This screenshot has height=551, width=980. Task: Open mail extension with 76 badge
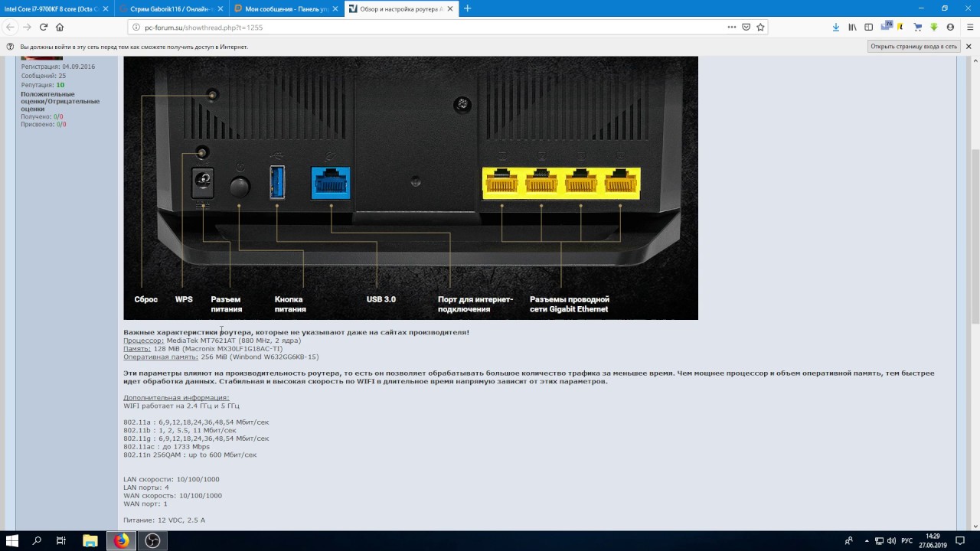pos(887,27)
